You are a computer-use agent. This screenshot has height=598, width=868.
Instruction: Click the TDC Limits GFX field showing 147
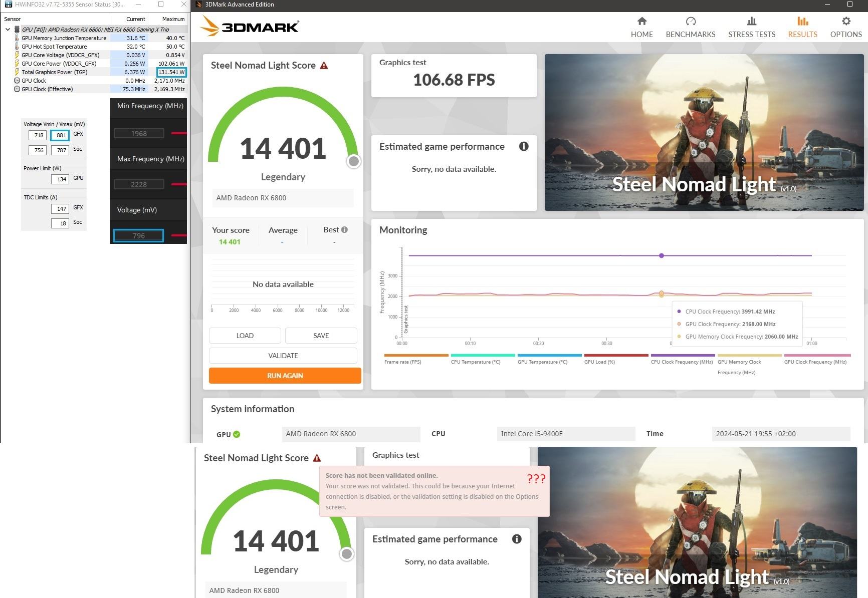coord(60,209)
